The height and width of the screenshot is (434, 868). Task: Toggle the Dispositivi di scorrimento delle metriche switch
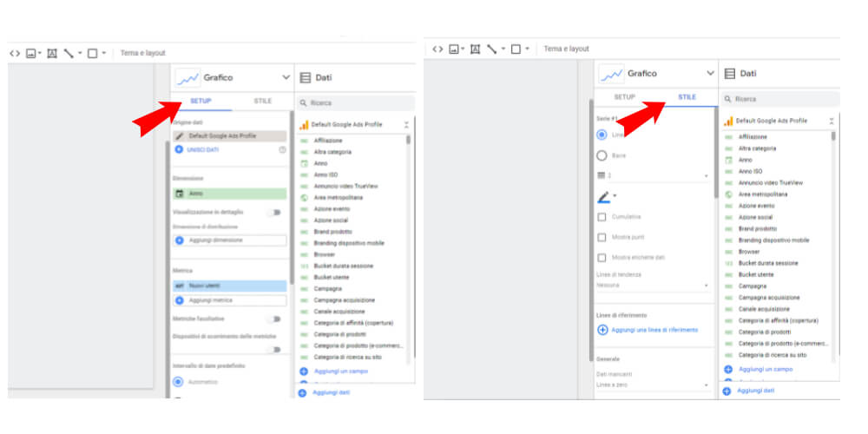274,350
